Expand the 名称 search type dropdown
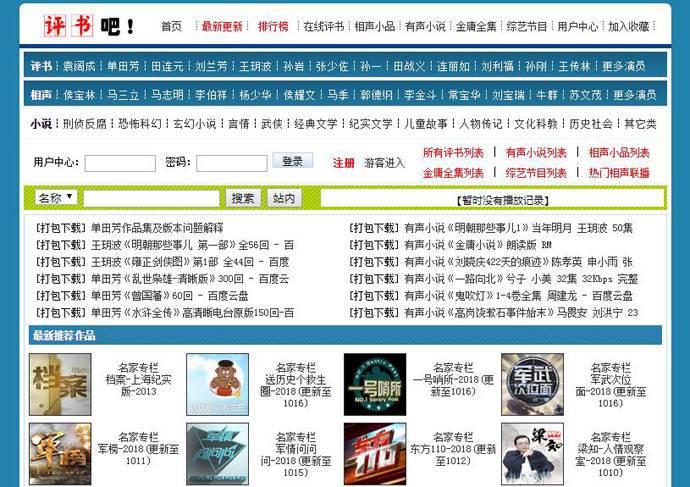The width and height of the screenshot is (690, 487). 56,198
